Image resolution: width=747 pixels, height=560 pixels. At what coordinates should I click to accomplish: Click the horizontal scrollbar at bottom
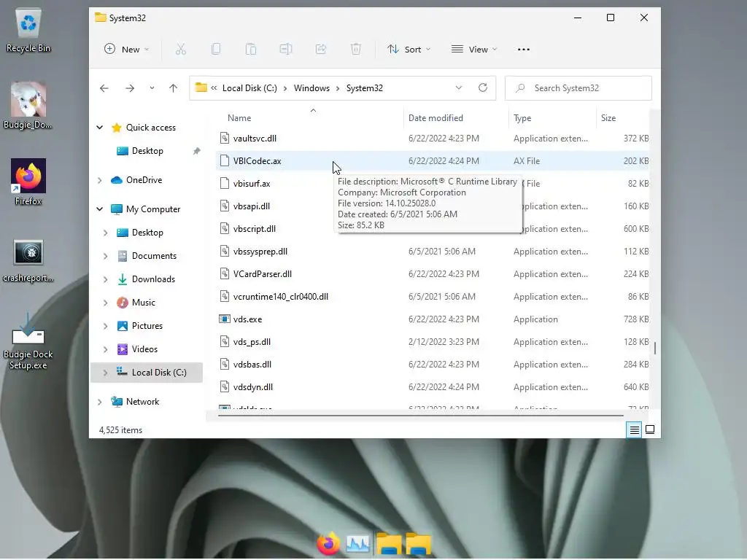(421, 415)
